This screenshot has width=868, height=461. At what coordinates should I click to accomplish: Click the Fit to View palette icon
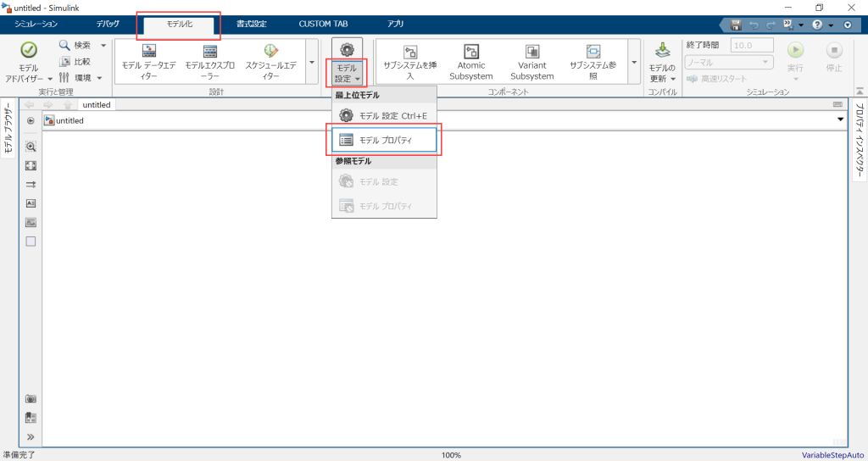tap(31, 165)
